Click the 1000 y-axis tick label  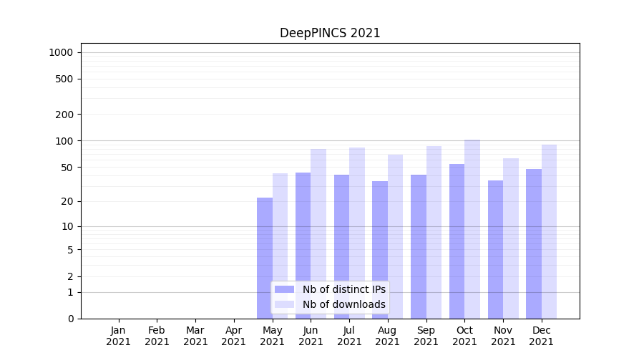click(61, 52)
